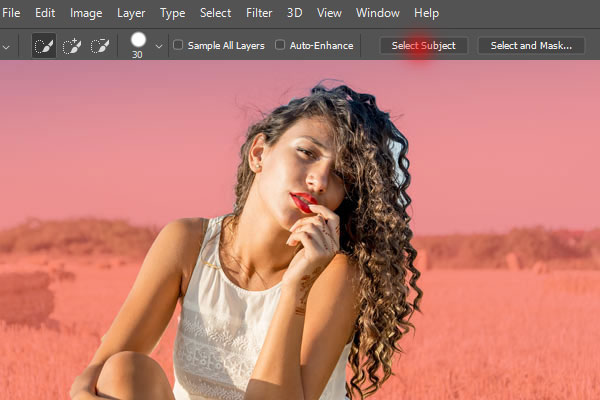Enable the Sample All Layers checkbox
This screenshot has width=600, height=400.
click(x=178, y=45)
